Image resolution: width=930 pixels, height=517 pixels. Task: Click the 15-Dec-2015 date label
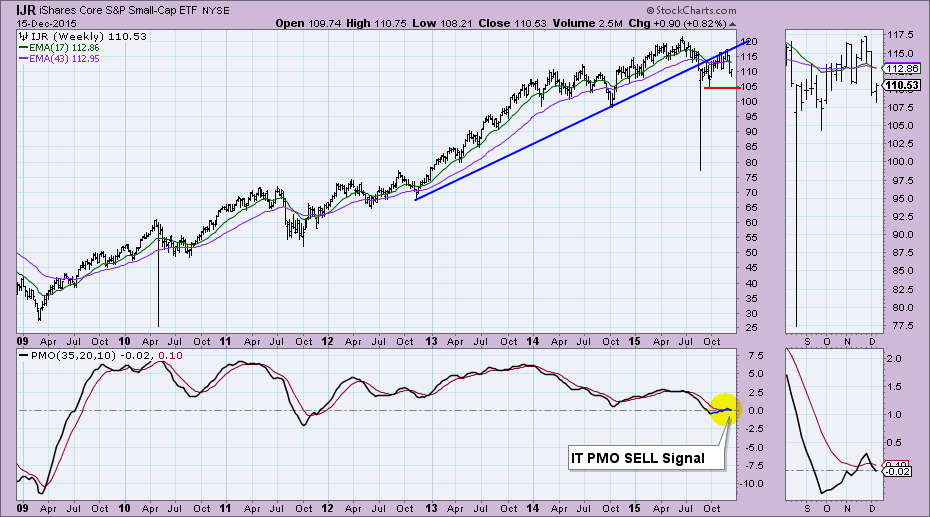46,24
